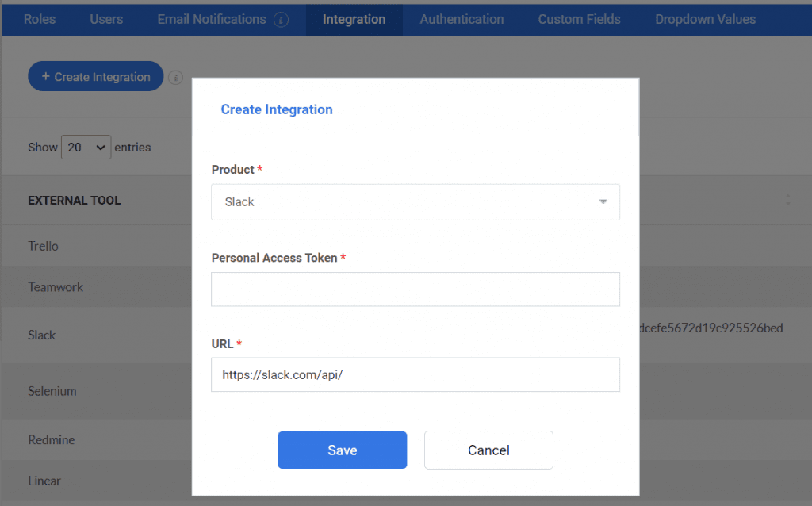812x506 pixels.
Task: Click the External Tool column header
Action: pos(74,201)
